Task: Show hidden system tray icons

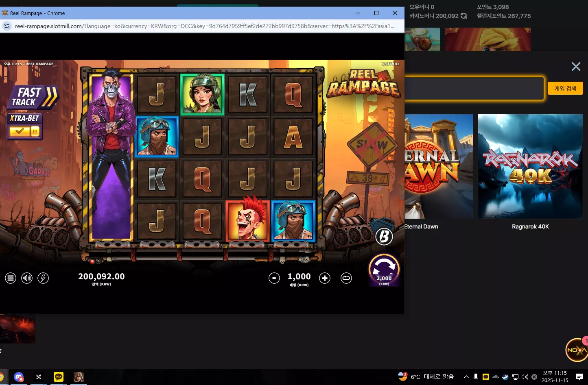Action: pos(466,377)
